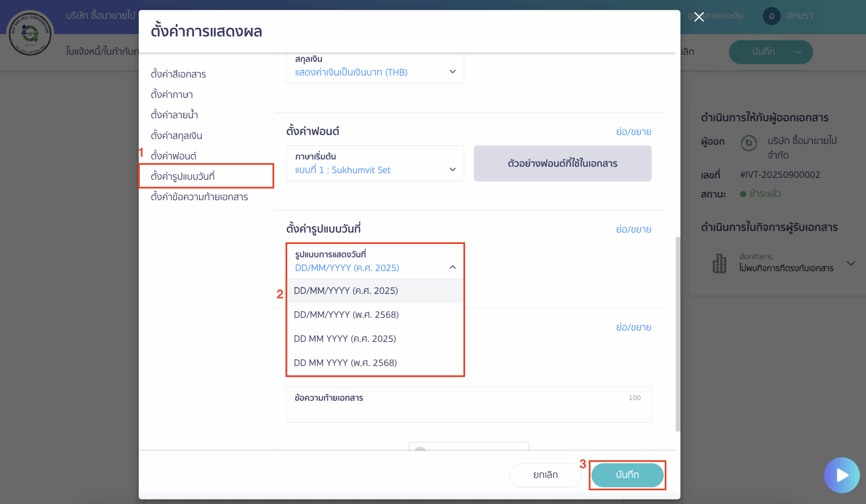The image size is (866, 504).
Task: Click ย่อ/ขยาย beside ตั้งค่าฟอนต์
Action: (x=634, y=131)
